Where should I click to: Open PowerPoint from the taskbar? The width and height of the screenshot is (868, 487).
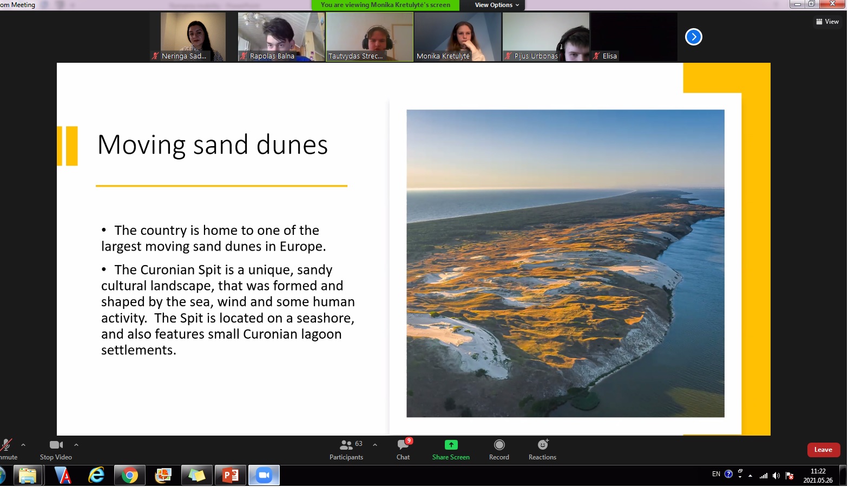pos(231,475)
